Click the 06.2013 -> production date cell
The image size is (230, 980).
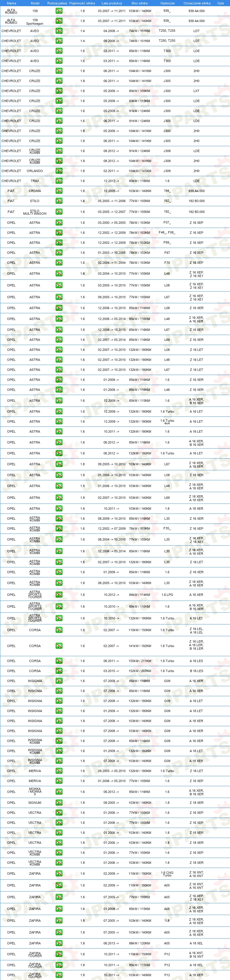click(x=111, y=943)
